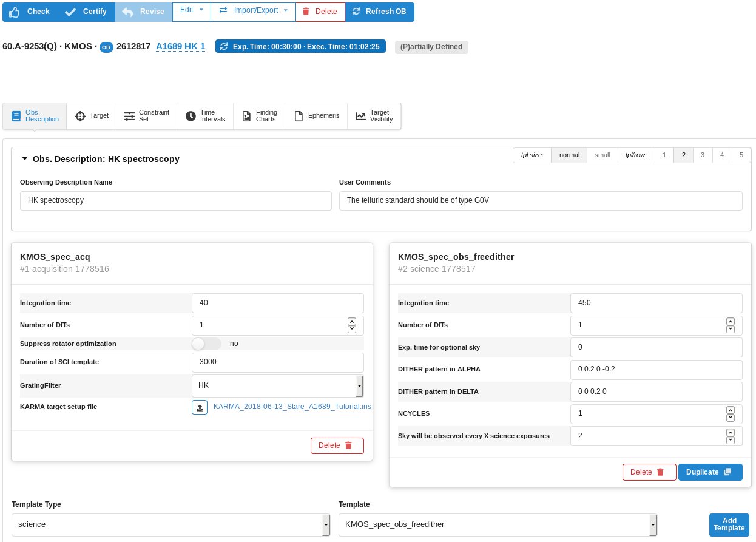Screen dimensions: 756x542
Task: Open the KARMA_2018-06-13_Stare_A1689_Tutorial.ins link
Action: 292,407
